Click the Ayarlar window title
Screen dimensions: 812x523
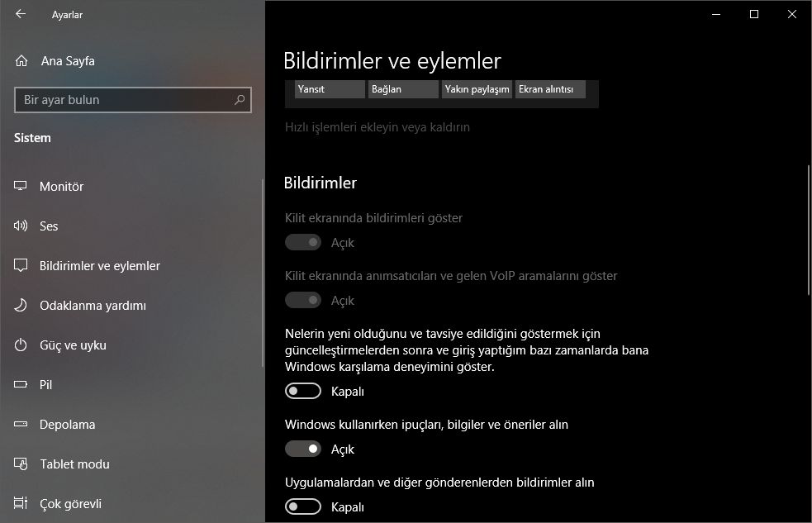coord(67,15)
